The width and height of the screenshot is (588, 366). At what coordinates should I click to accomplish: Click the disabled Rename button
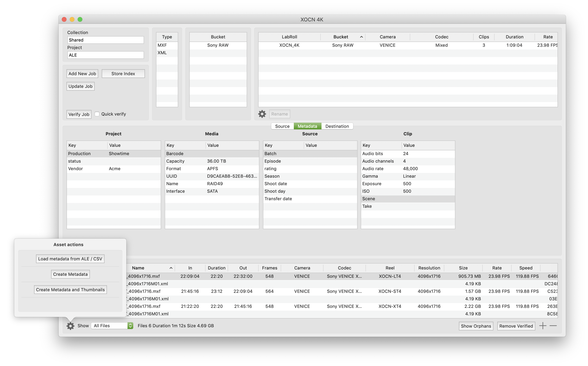pyautogui.click(x=280, y=114)
